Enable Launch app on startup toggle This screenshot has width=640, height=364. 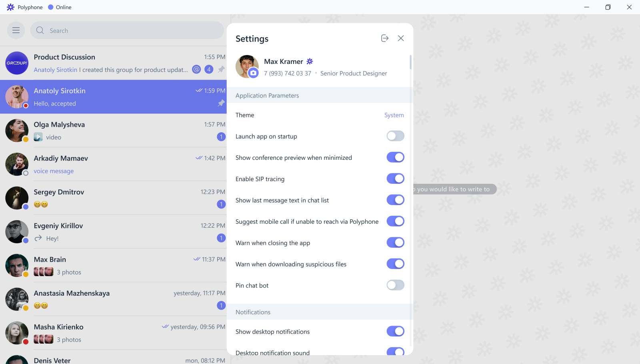point(395,136)
